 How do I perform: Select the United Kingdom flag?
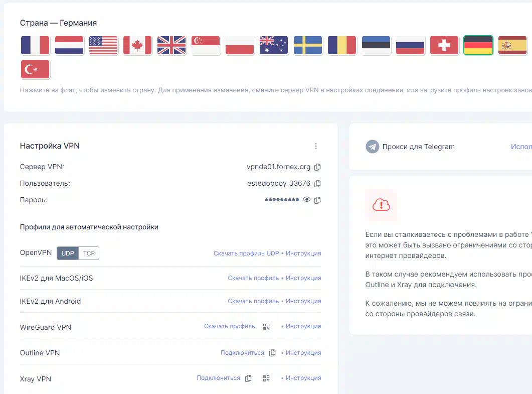171,45
